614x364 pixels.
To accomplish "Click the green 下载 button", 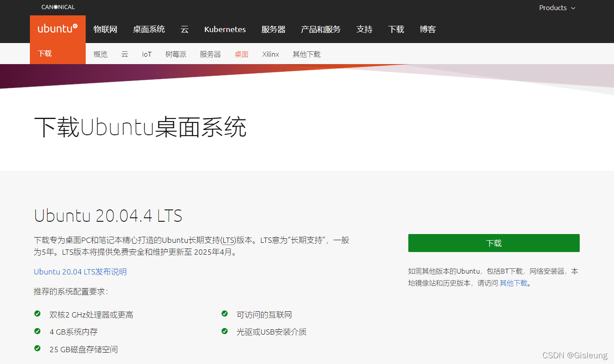I will [494, 243].
